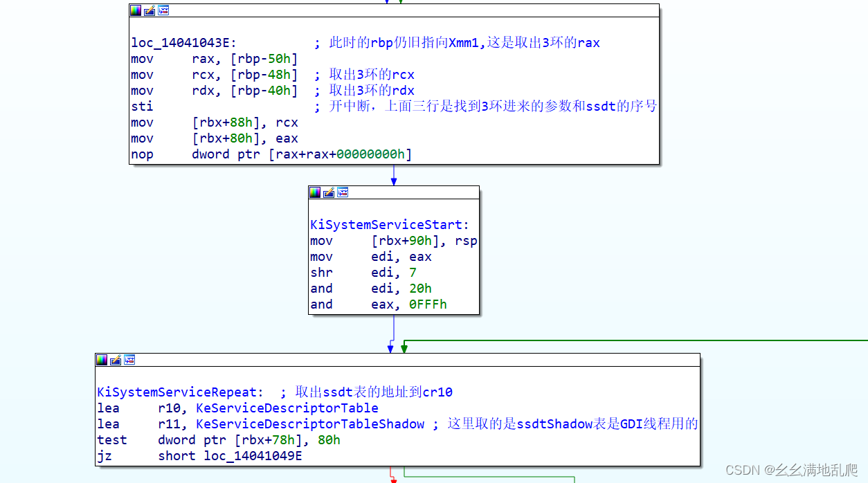Click the line mov [rbx+80h], eax
This screenshot has height=483, width=868.
215,138
